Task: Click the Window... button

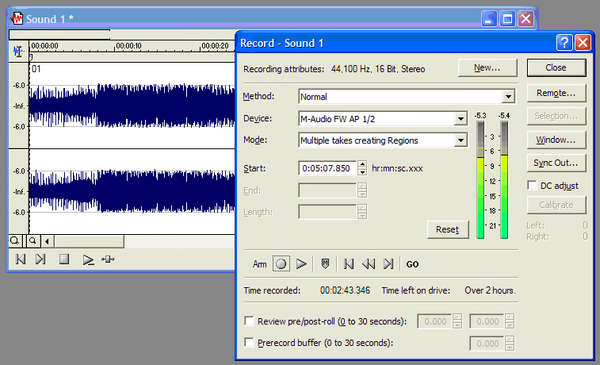Action: click(556, 140)
